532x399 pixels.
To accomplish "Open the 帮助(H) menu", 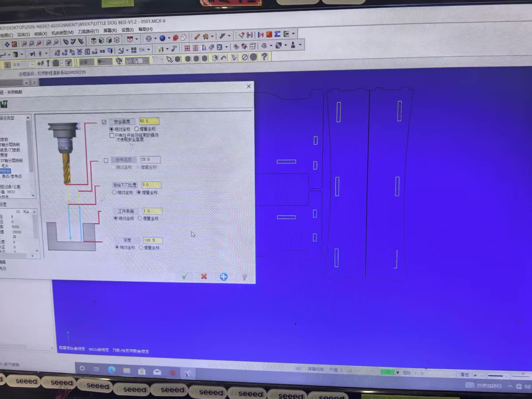I will (x=145, y=29).
